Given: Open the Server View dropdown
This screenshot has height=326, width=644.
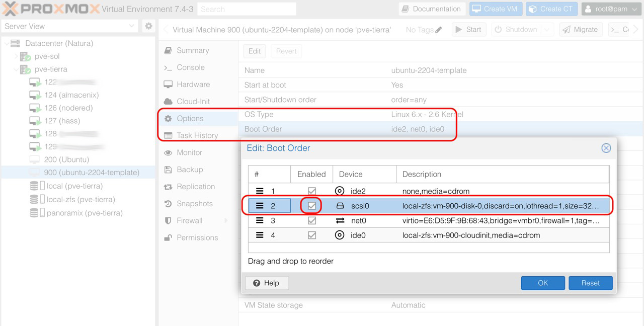Looking at the screenshot, I should 132,26.
